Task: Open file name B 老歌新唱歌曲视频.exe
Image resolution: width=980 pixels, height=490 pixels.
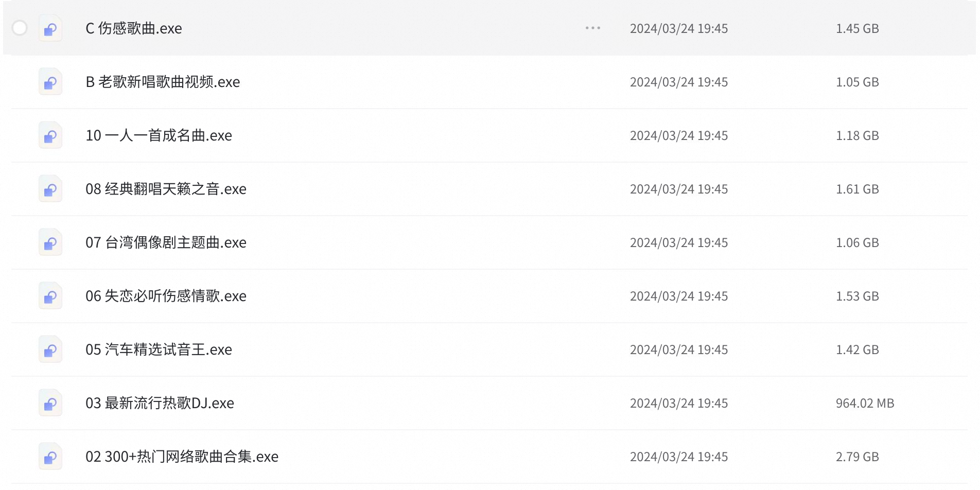Action: [163, 82]
